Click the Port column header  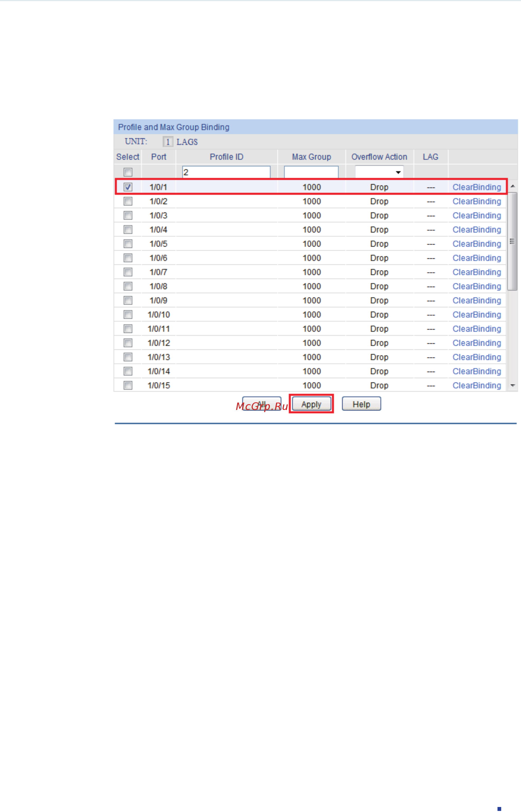pos(159,157)
